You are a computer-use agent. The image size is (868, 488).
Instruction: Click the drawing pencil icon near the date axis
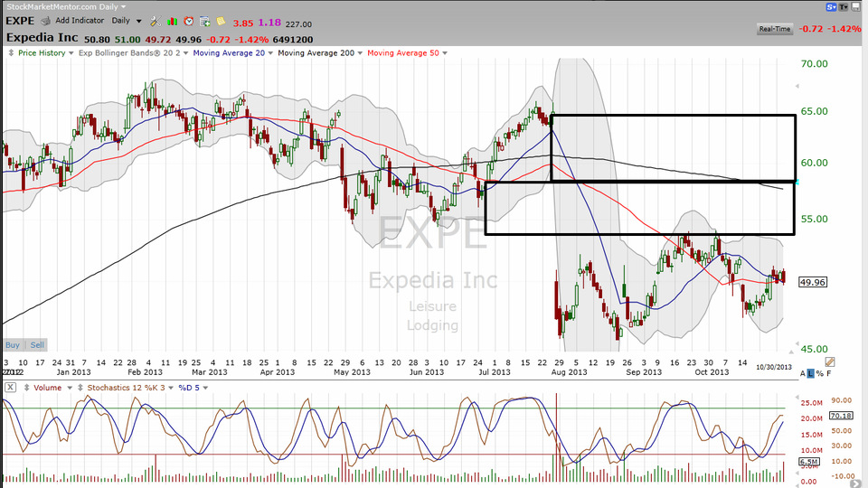point(829,361)
